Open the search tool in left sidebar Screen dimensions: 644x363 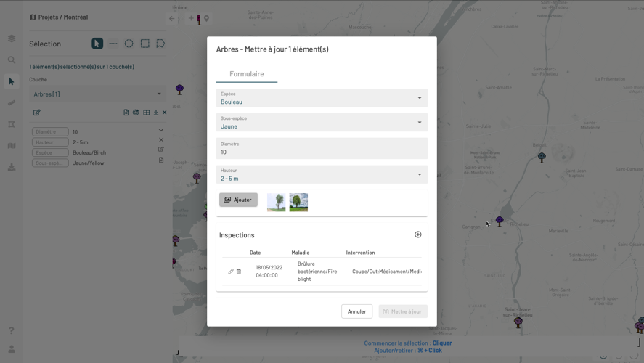[x=12, y=60]
